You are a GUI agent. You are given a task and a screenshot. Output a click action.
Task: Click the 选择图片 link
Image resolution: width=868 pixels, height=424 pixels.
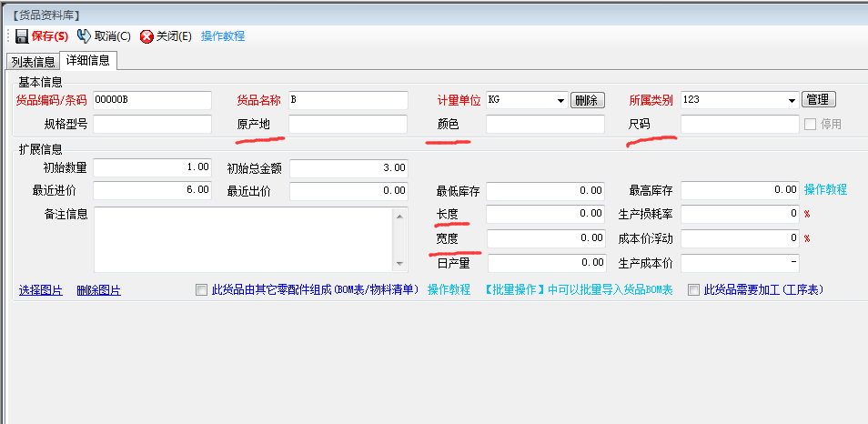pos(41,290)
